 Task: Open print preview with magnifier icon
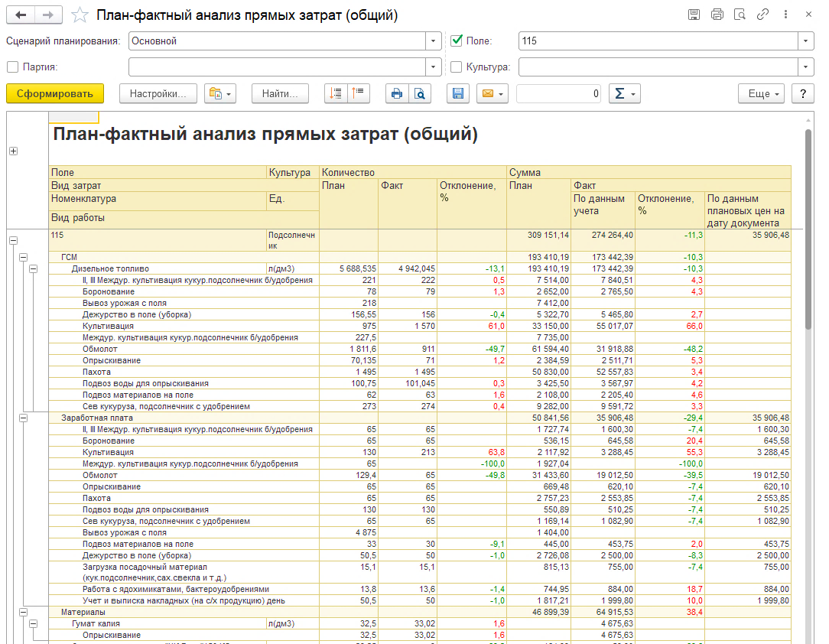coord(420,93)
